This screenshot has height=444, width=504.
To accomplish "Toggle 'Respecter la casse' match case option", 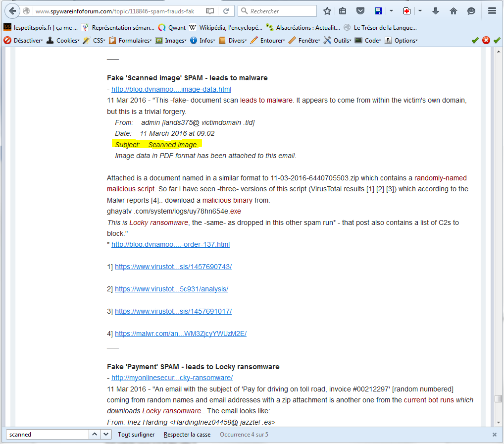I will (187, 435).
